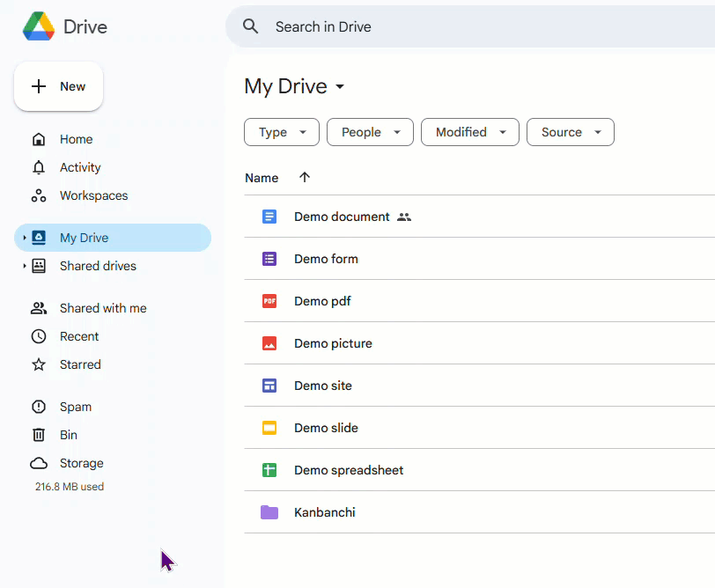
Task: Click the Workspaces circles icon
Action: pos(39,195)
